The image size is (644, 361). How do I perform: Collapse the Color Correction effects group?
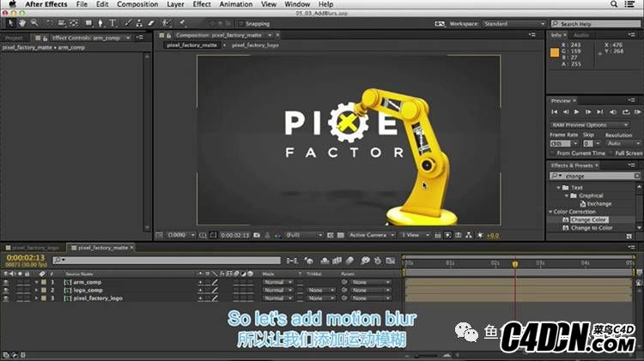551,212
